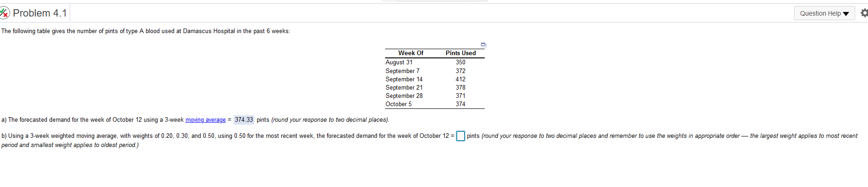868x187 pixels.
Task: Click the August 31 row label
Action: point(399,62)
